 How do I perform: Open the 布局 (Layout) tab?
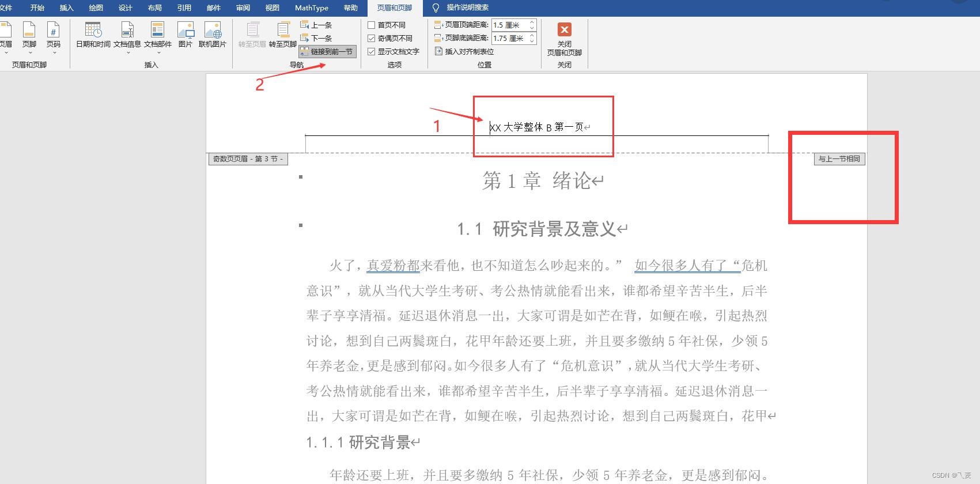(x=155, y=7)
